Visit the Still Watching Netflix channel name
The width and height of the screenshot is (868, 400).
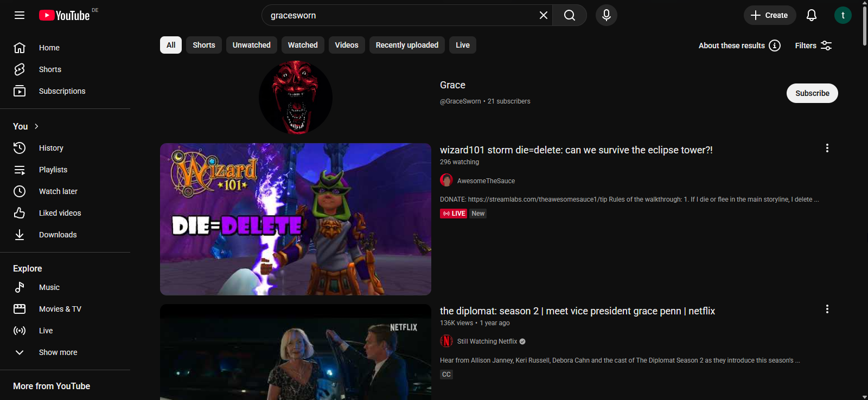pos(487,341)
